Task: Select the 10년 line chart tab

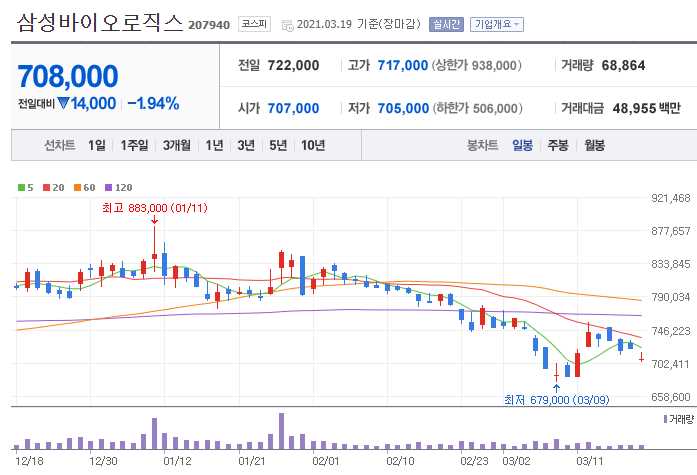Action: point(313,145)
